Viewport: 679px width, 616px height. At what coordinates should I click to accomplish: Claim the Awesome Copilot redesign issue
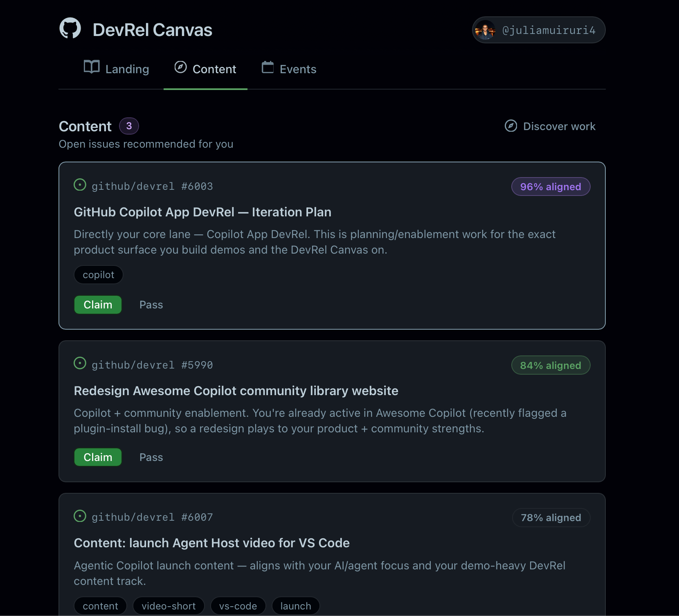(x=98, y=457)
